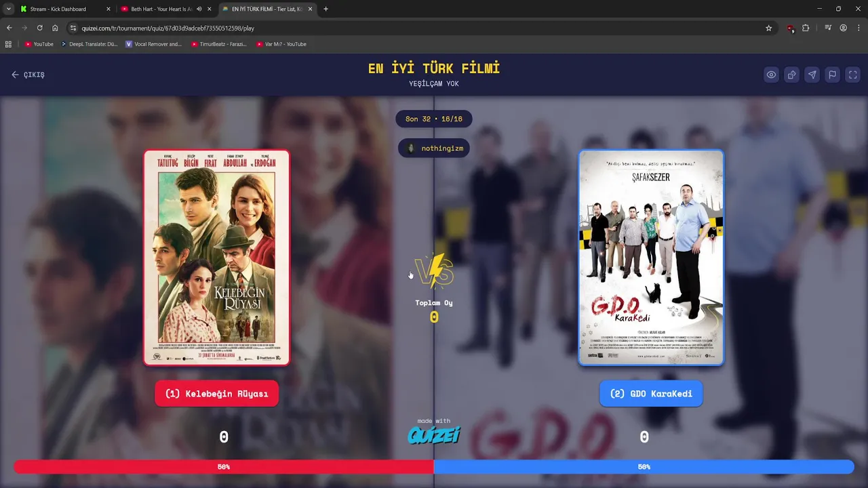Click the share/export icon beside the eye icon
Image resolution: width=868 pixels, height=488 pixels.
(x=791, y=75)
